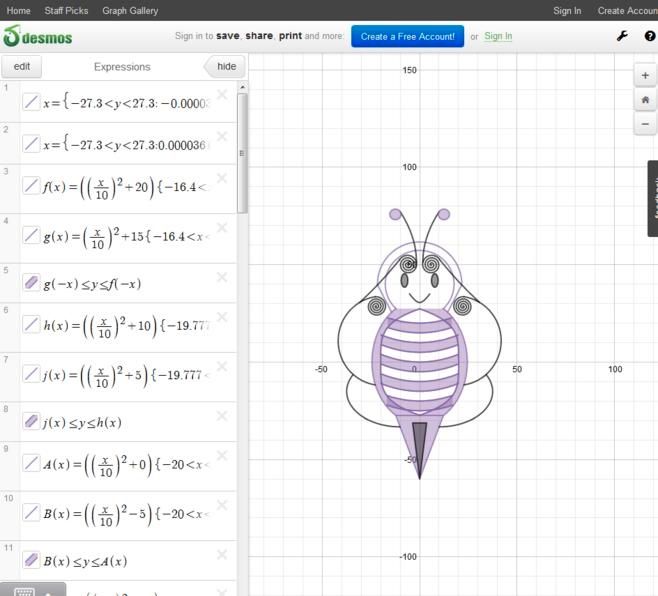The height and width of the screenshot is (596, 658).
Task: Open Staff Picks menu item
Action: point(66,10)
